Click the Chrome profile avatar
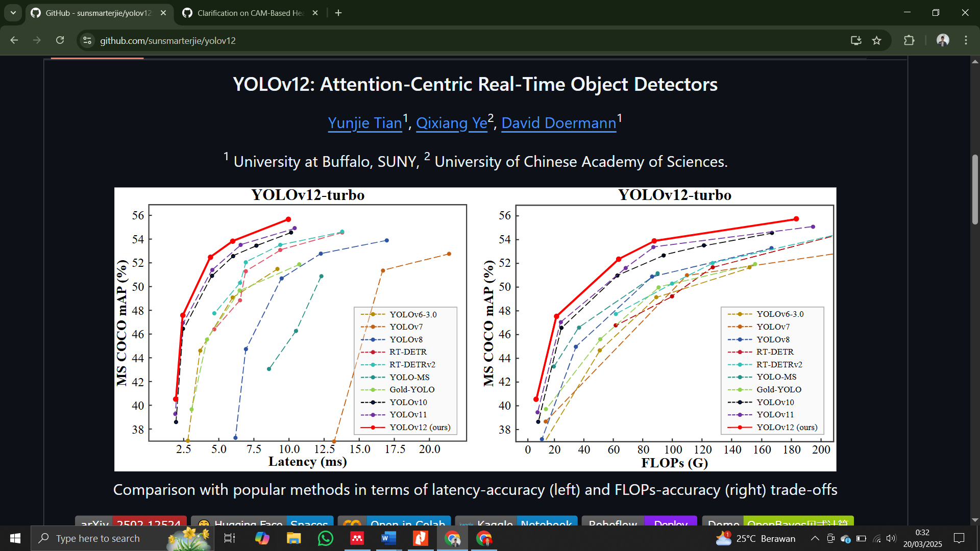 click(x=943, y=40)
